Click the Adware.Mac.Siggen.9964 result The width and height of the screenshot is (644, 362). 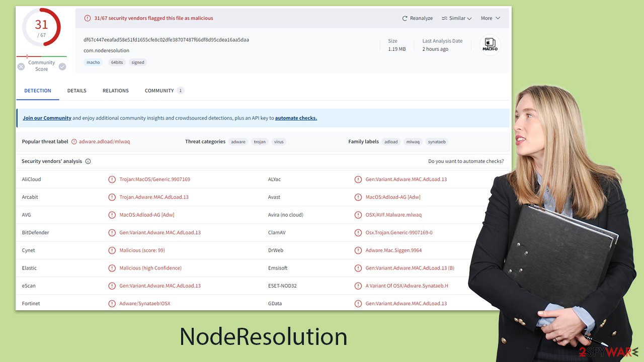[x=393, y=250]
